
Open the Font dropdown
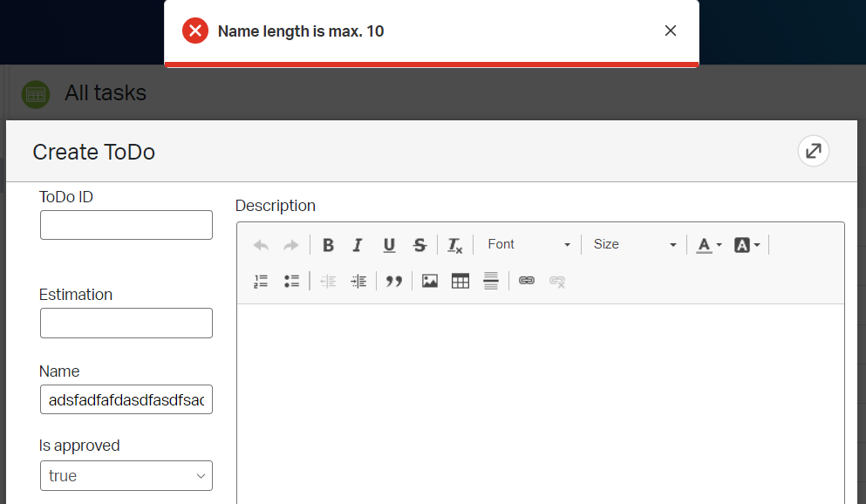528,245
